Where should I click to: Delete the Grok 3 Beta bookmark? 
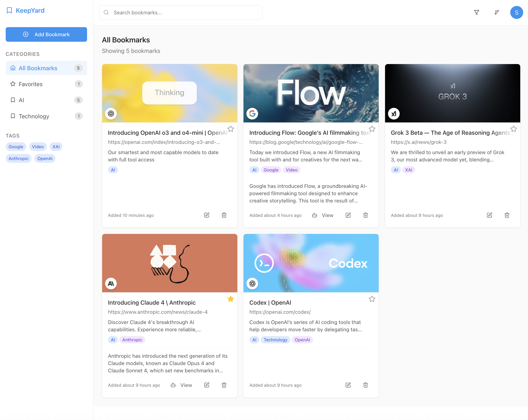coord(507,215)
